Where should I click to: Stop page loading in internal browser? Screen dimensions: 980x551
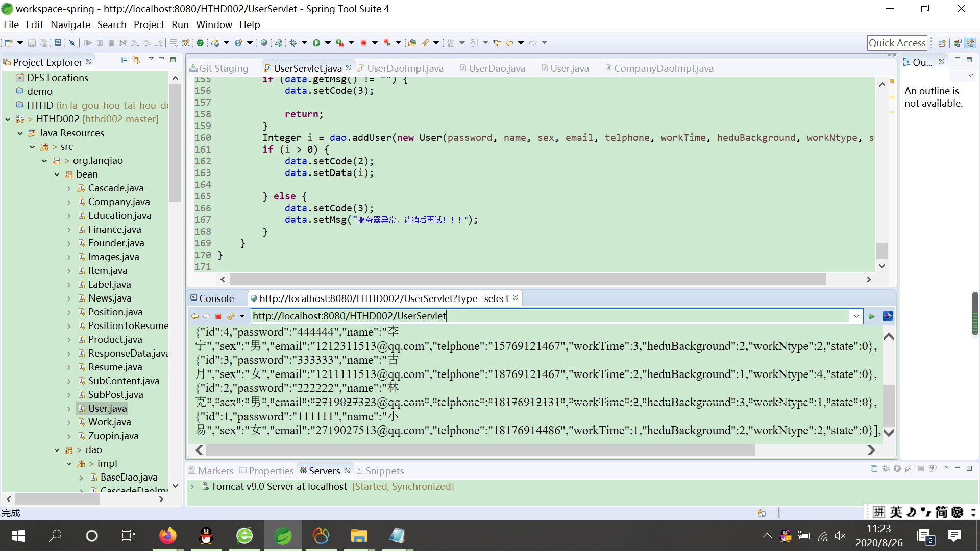tap(218, 316)
